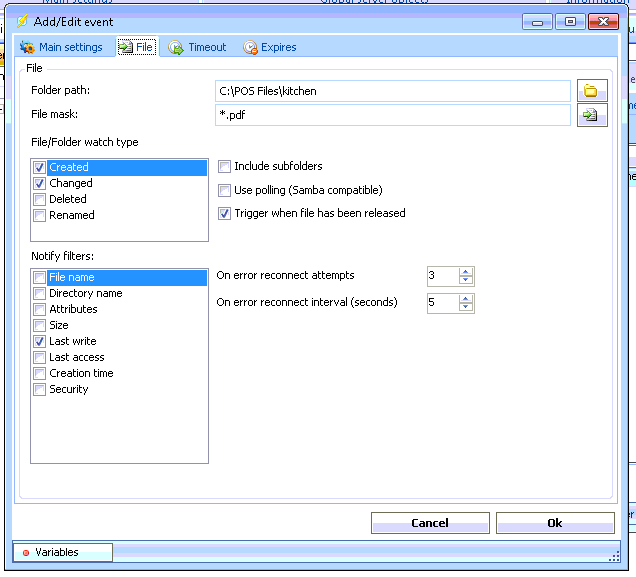The image size is (636, 577).
Task: Decrease the reconnect attempts value
Action: tap(466, 281)
